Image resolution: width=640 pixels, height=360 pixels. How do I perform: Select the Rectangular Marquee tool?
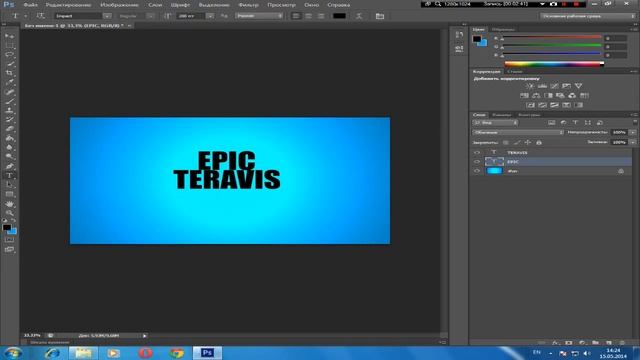pos(9,45)
